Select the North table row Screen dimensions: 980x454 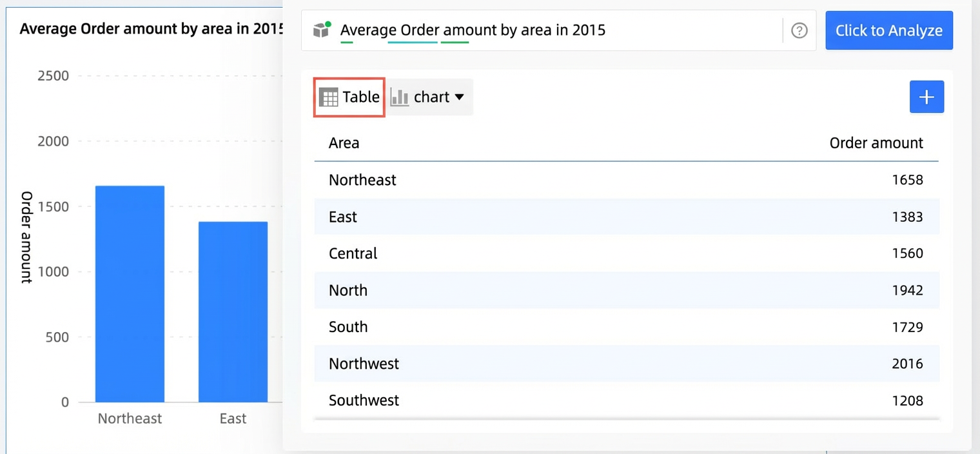point(627,290)
